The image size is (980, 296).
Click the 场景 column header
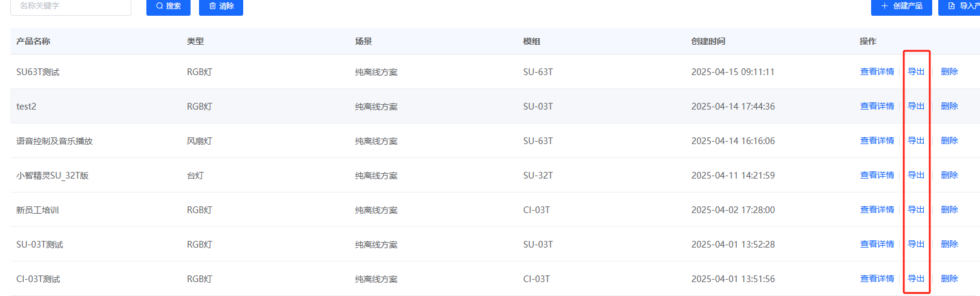click(364, 41)
